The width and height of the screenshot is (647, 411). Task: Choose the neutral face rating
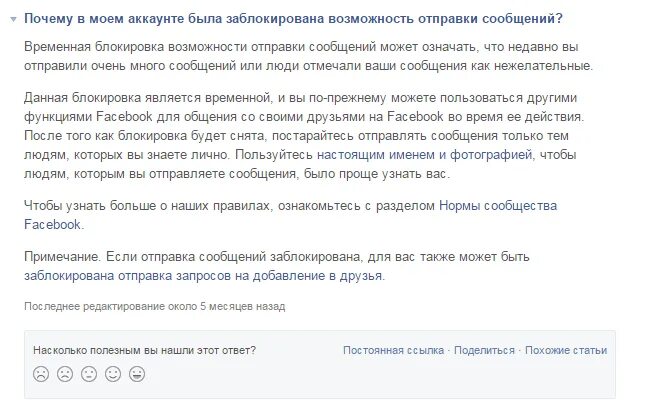(x=89, y=374)
